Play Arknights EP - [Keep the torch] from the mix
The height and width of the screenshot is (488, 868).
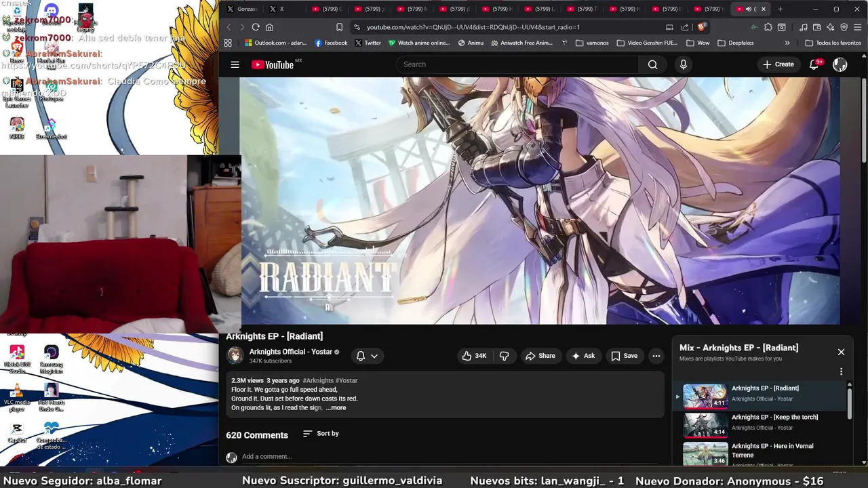[760, 425]
